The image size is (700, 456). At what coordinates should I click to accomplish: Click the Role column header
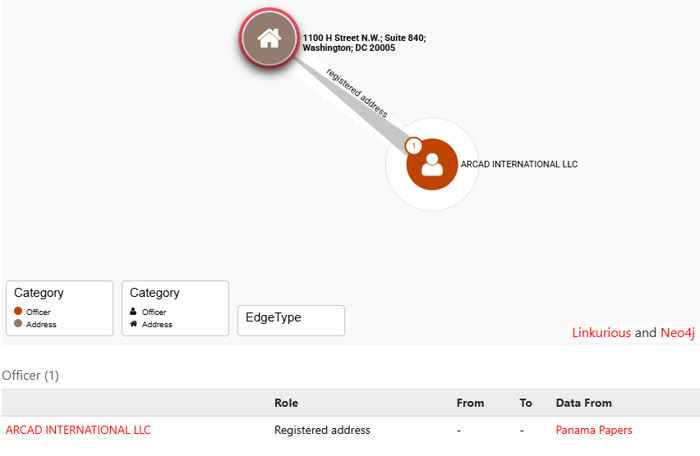pos(286,403)
